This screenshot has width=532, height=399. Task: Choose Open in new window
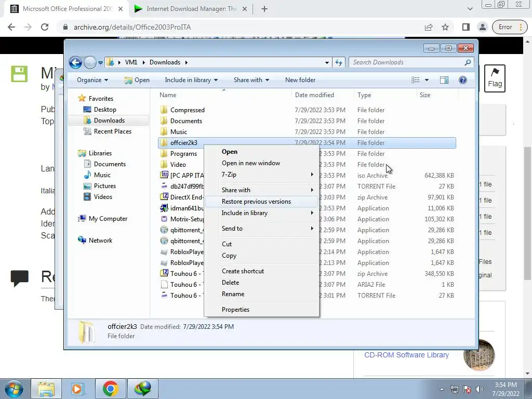[262, 163]
